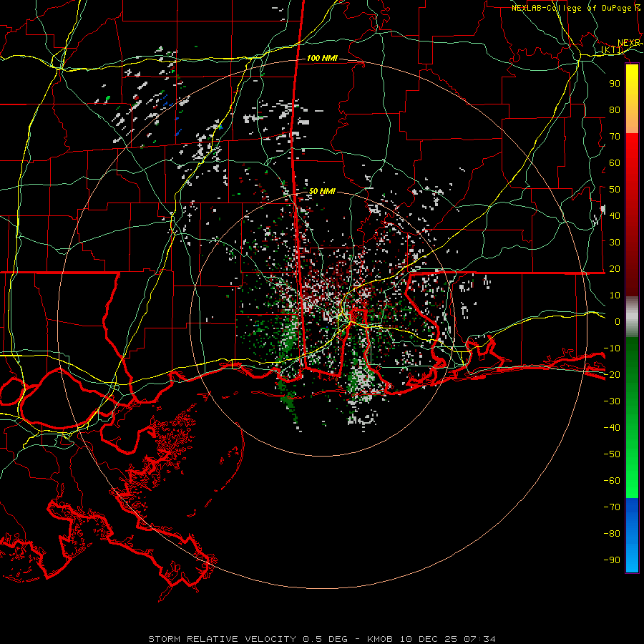Click the 60 value on velocity colorbar
This screenshot has height=644, width=644.
615,163
